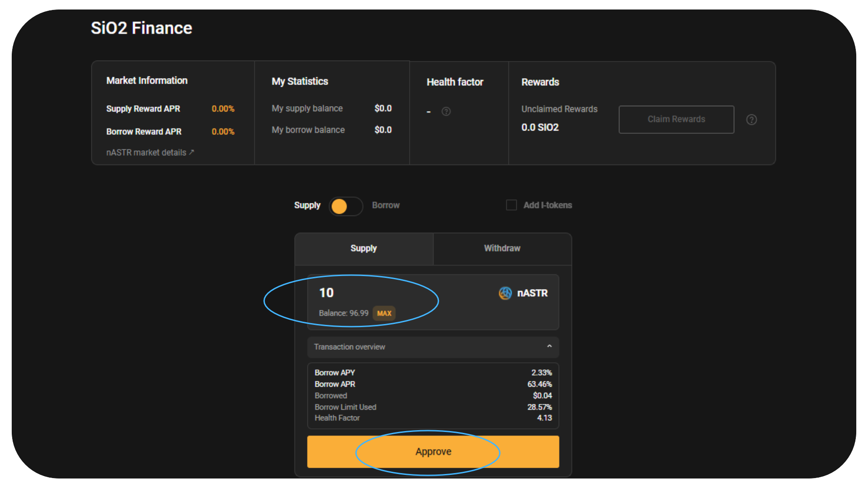Open nASTR market details link
Image resolution: width=868 pixels, height=488 pixels.
point(146,153)
